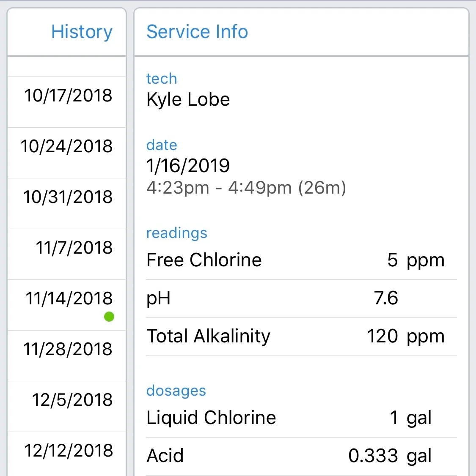The width and height of the screenshot is (476, 476).
Task: Tap the Total Alkalinity 120 ppm row
Action: pyautogui.click(x=301, y=336)
